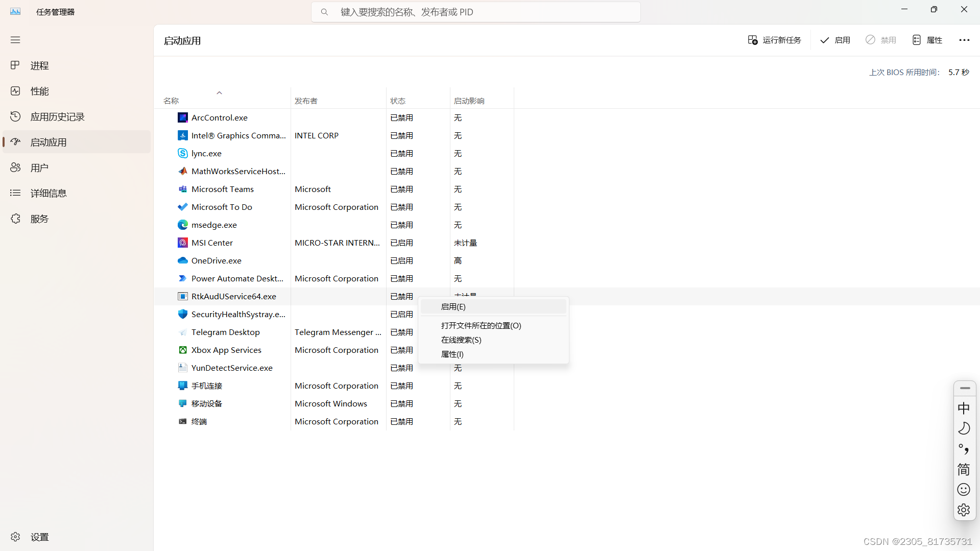Click the Properties (属性) toolbar button
The width and height of the screenshot is (980, 551).
927,40
